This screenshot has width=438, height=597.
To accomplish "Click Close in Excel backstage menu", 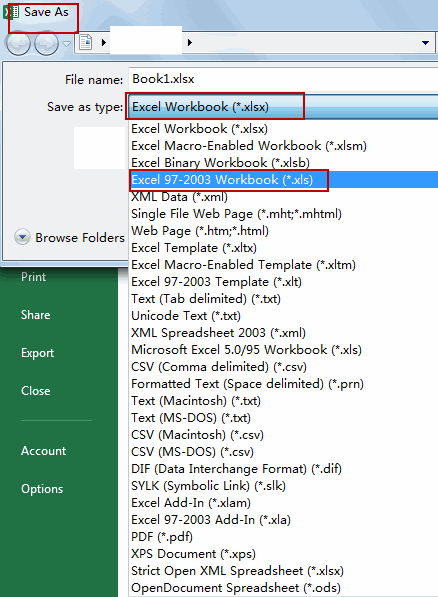I will pyautogui.click(x=35, y=391).
